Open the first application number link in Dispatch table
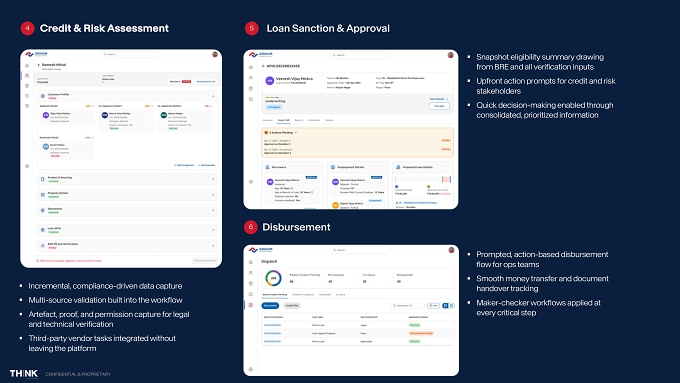This screenshot has width=680, height=383. (x=272, y=325)
